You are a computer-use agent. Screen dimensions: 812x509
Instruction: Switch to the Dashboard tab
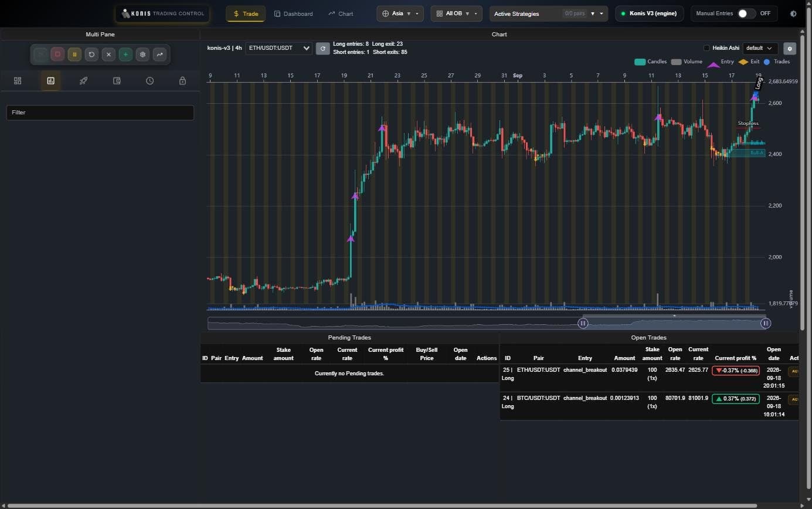[293, 13]
